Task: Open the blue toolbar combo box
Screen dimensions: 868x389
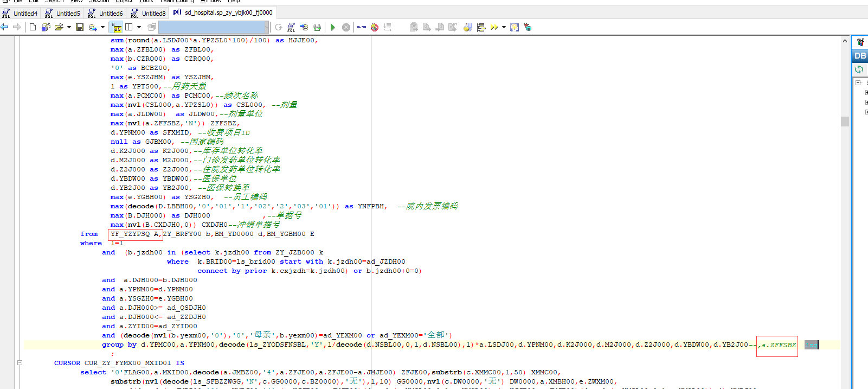Action: point(214,27)
